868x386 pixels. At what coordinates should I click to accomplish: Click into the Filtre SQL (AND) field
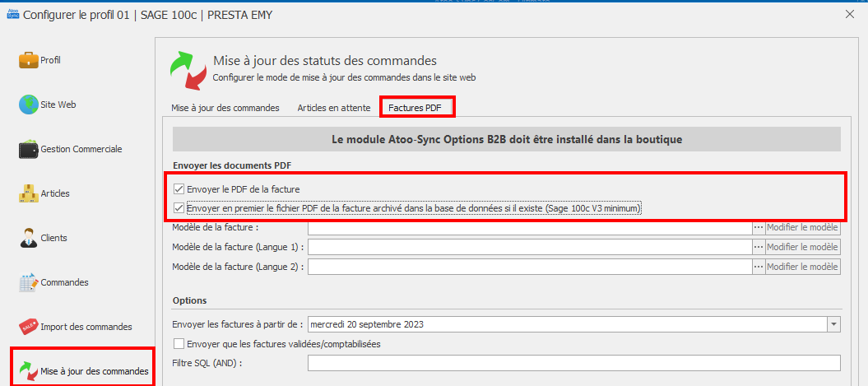point(574,363)
